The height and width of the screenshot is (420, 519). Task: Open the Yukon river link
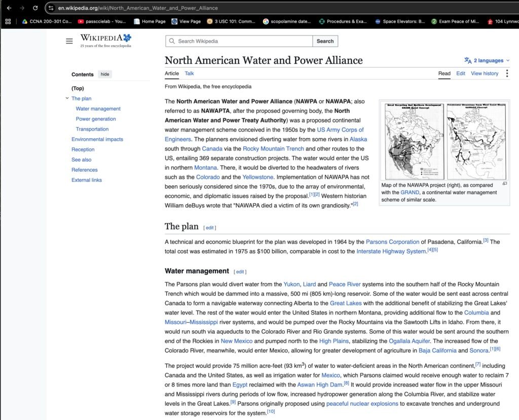pyautogui.click(x=291, y=284)
